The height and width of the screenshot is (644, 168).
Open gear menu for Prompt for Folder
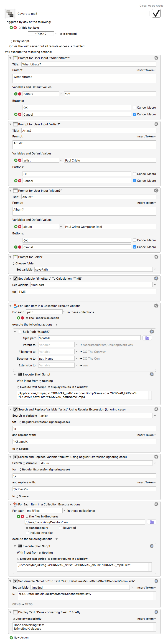point(156,257)
